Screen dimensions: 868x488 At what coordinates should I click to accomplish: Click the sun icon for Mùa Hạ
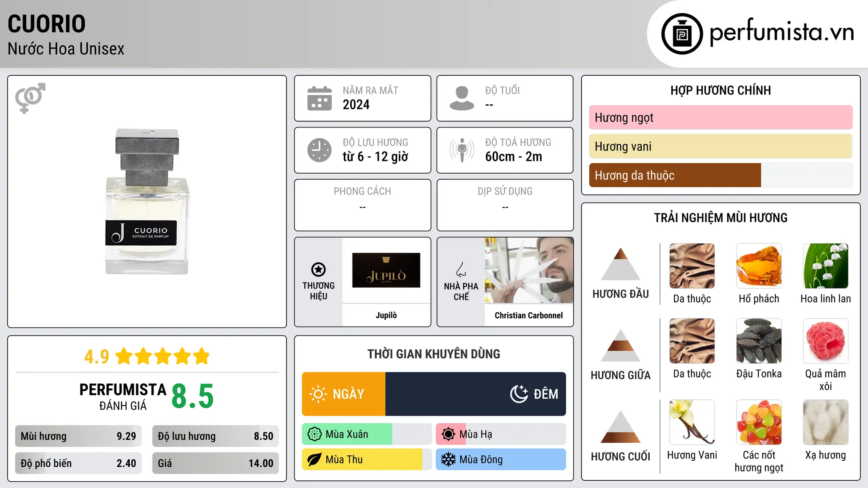pos(448,434)
